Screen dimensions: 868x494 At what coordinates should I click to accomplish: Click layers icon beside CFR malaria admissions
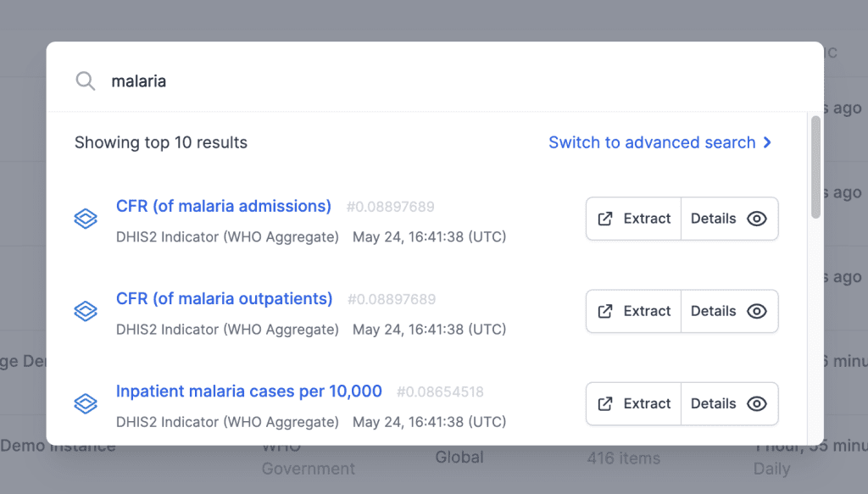86,219
